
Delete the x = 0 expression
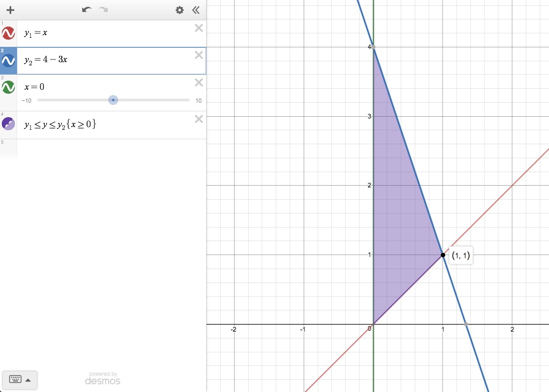click(x=199, y=82)
